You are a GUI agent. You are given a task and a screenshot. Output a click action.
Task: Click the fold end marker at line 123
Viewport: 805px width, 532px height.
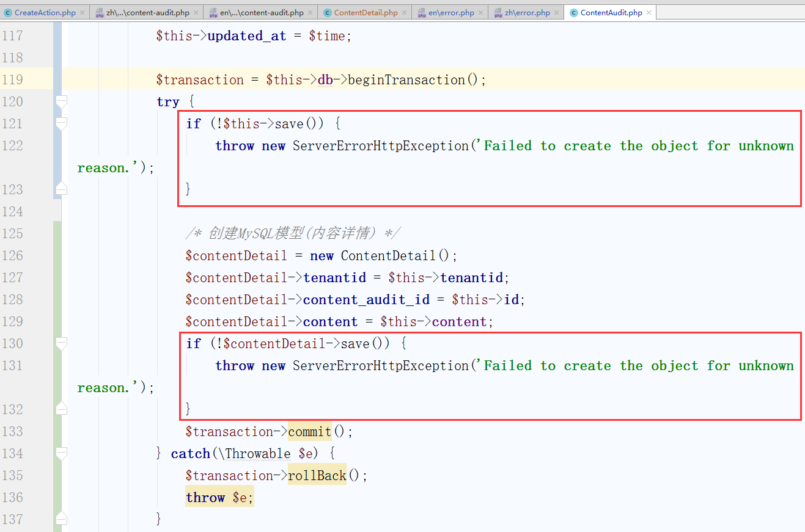pos(61,189)
